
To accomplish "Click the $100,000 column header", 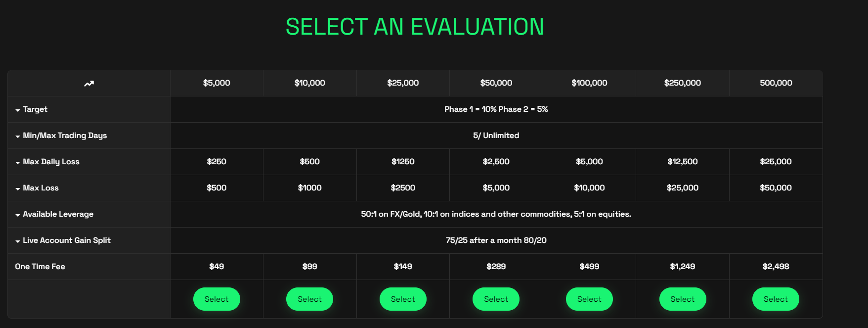I will pyautogui.click(x=589, y=83).
